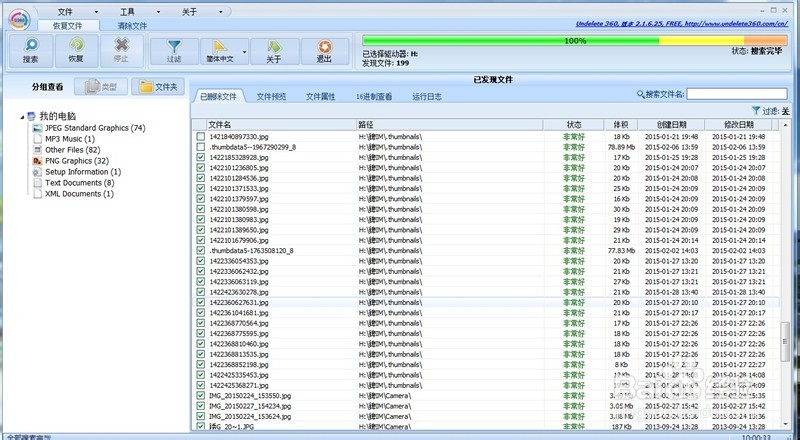The width and height of the screenshot is (800, 440).
Task: Open the 过滤 filter funnel tool
Action: pos(174,52)
